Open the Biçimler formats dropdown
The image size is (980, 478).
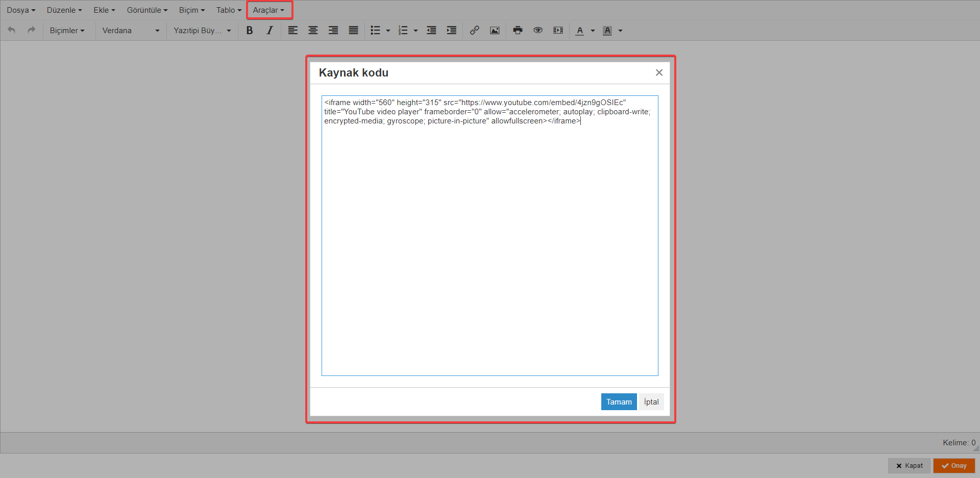[67, 31]
